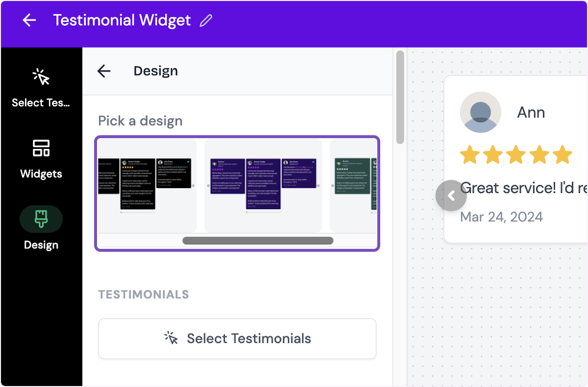Click the back arrow beside the Design heading
The width and height of the screenshot is (588, 387).
104,71
